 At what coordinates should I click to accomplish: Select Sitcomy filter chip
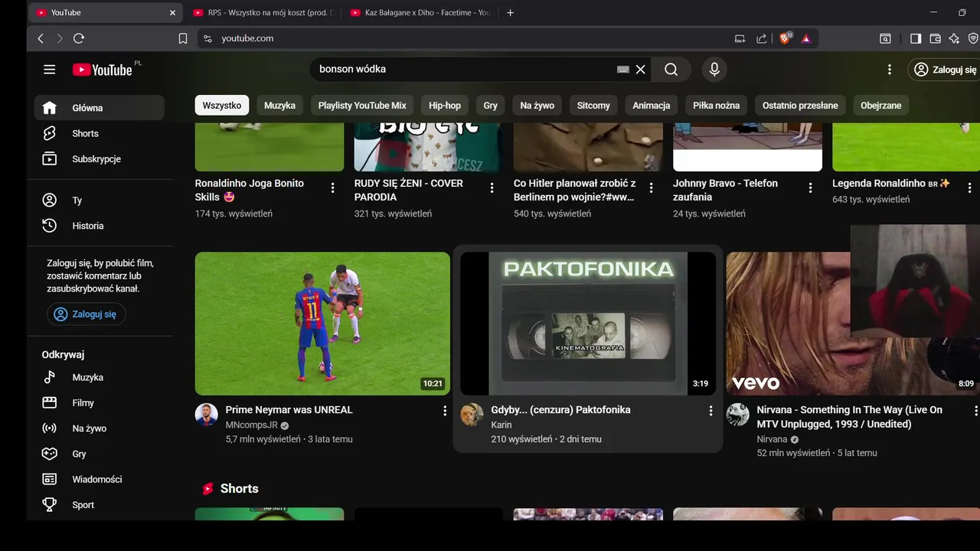click(593, 106)
